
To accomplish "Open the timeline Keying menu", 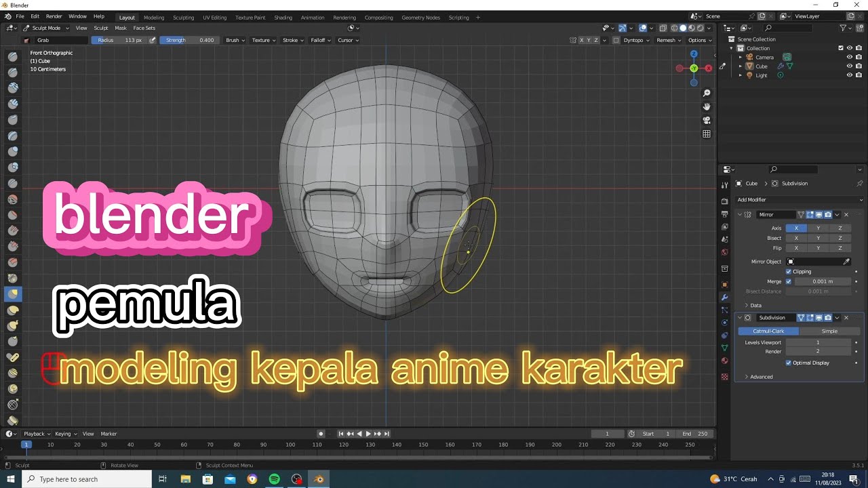I will pyautogui.click(x=64, y=434).
